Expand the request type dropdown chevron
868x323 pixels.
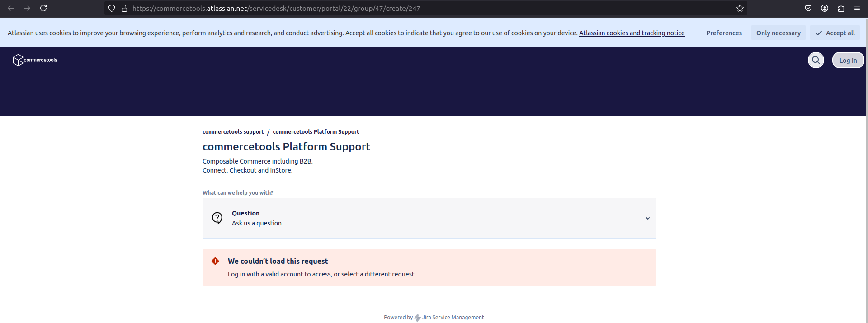647,218
